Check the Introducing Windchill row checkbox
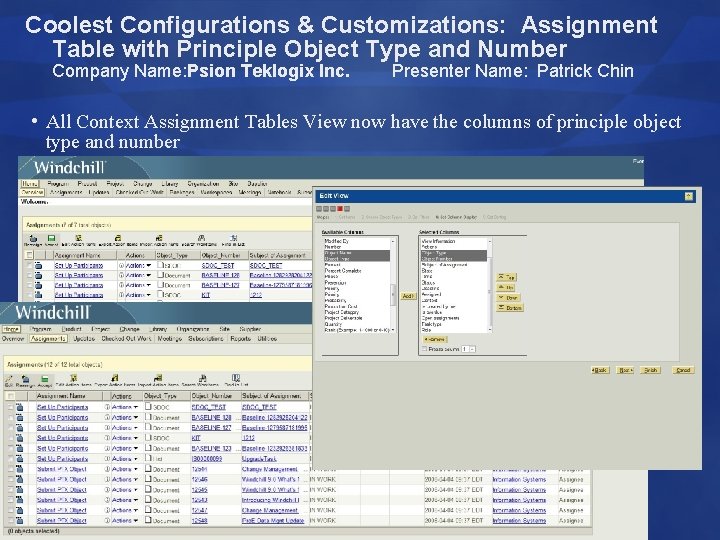 [x=11, y=500]
